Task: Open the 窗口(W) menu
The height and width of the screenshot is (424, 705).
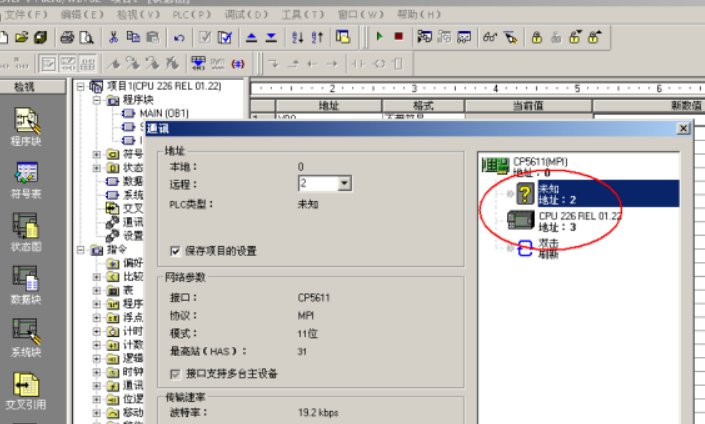Action: click(361, 14)
